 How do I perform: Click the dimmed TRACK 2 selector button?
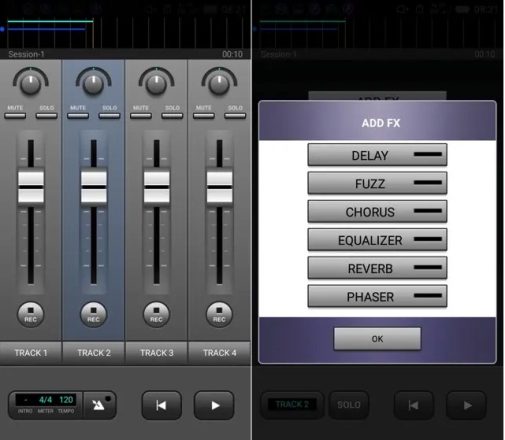pos(292,405)
